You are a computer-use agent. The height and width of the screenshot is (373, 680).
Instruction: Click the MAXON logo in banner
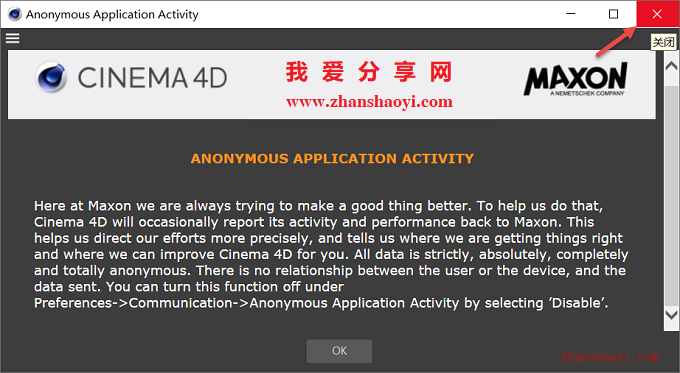575,79
